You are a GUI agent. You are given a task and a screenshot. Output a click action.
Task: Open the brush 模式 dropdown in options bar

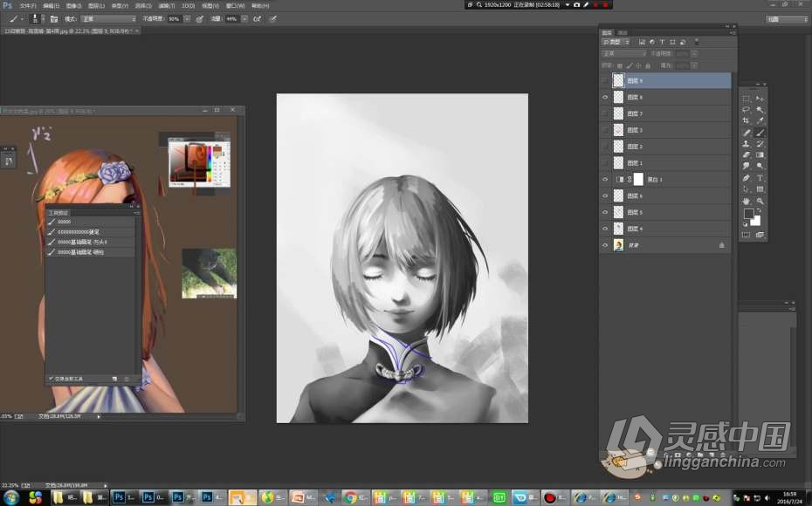tap(108, 19)
